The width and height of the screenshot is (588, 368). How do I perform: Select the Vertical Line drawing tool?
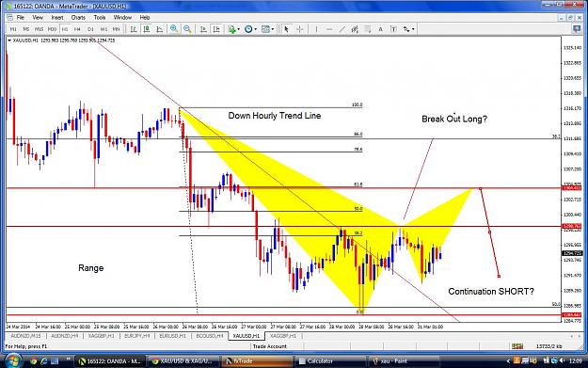[316, 29]
